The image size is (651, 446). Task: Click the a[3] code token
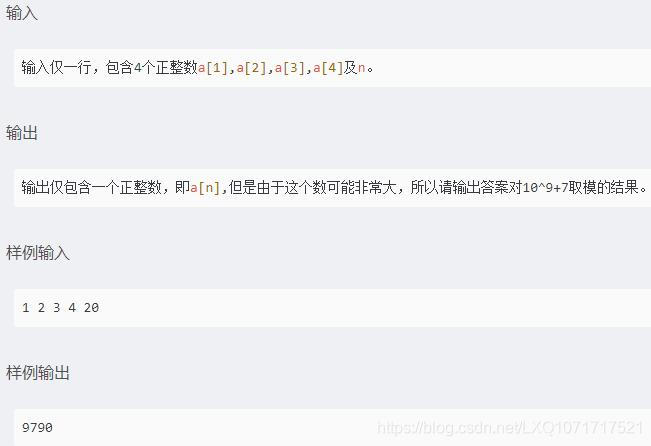pyautogui.click(x=290, y=68)
